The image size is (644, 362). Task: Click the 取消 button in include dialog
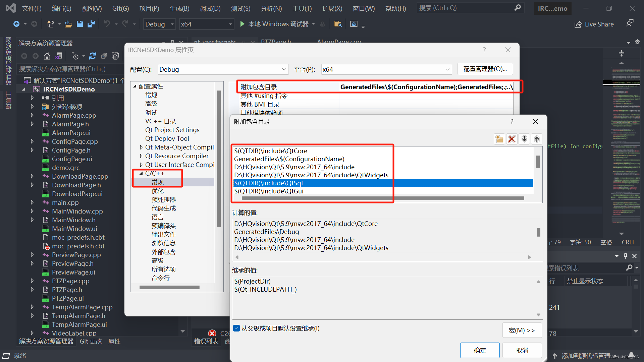[x=522, y=350]
